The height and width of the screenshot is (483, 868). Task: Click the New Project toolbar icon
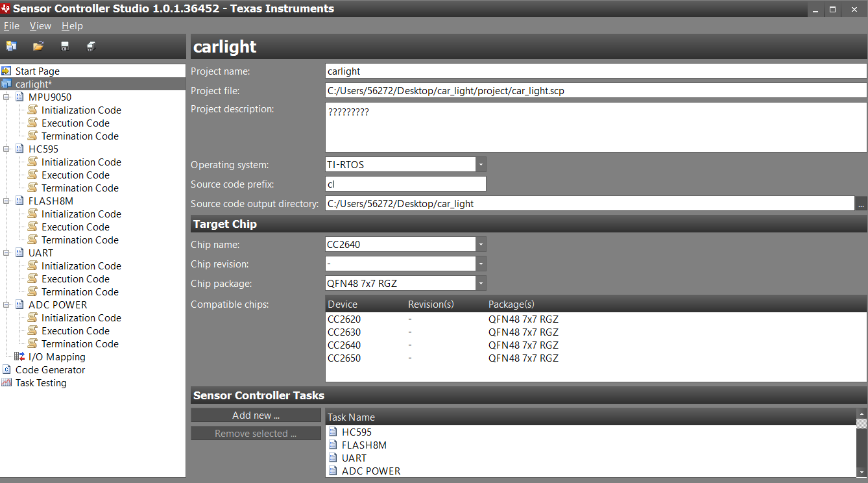point(11,46)
